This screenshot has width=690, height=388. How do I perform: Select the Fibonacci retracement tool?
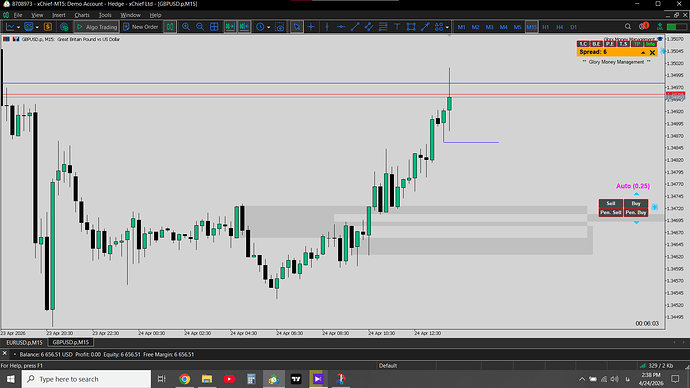click(x=383, y=27)
